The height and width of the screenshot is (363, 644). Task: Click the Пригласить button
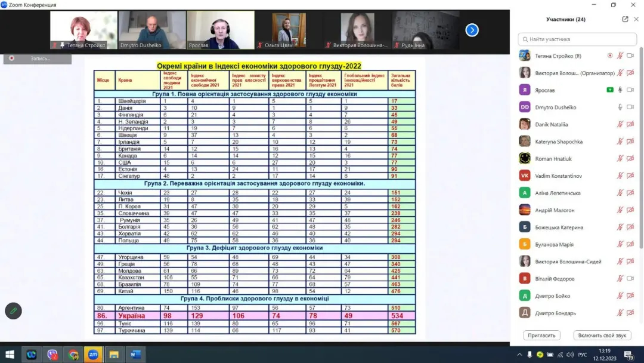coord(542,336)
